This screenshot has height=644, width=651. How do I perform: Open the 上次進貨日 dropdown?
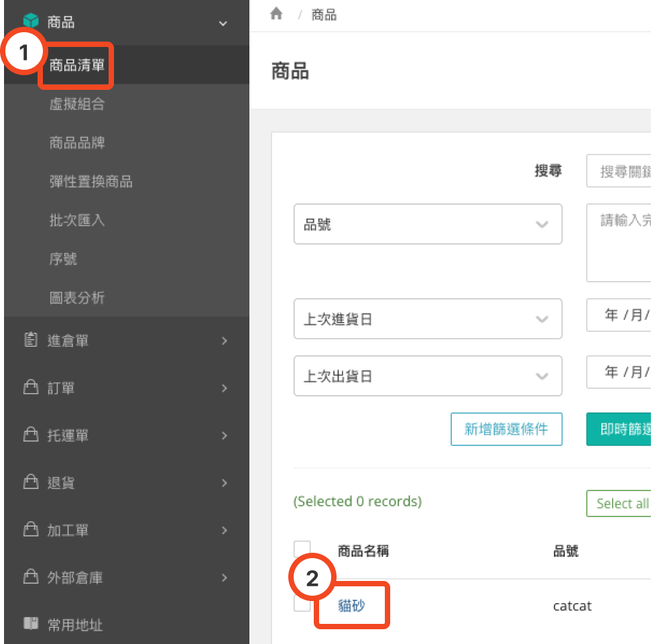coord(428,319)
